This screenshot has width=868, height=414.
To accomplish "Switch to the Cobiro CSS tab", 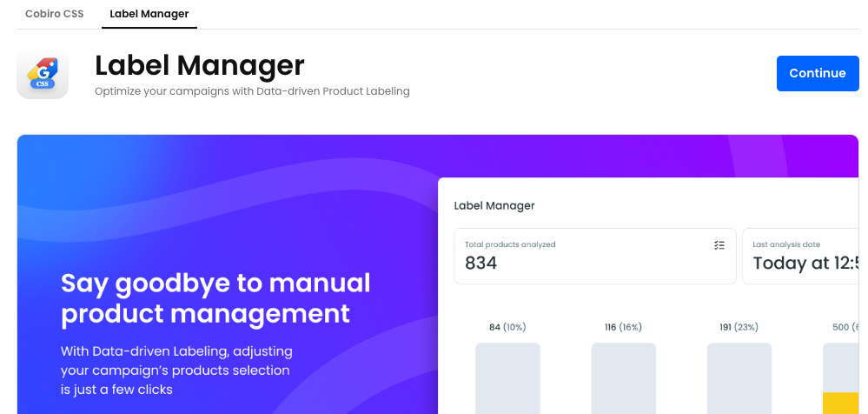I will (54, 14).
